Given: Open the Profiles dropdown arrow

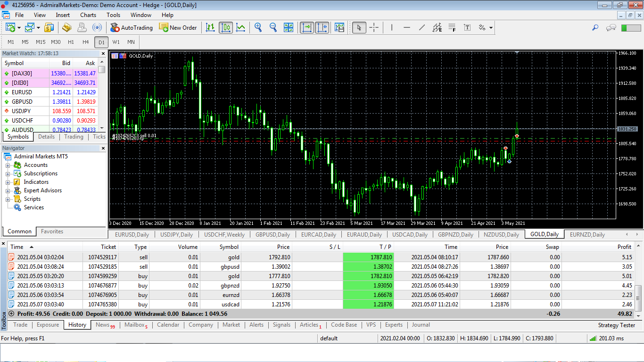Looking at the screenshot, I should (39, 28).
